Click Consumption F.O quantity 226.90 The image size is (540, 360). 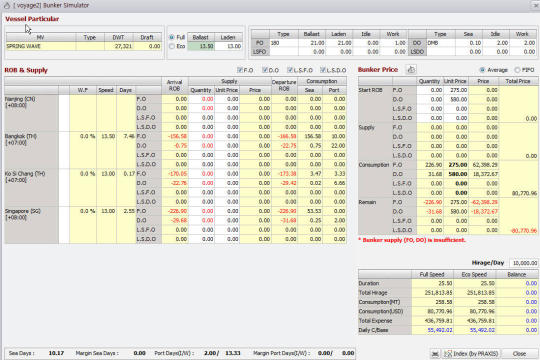tap(430, 165)
